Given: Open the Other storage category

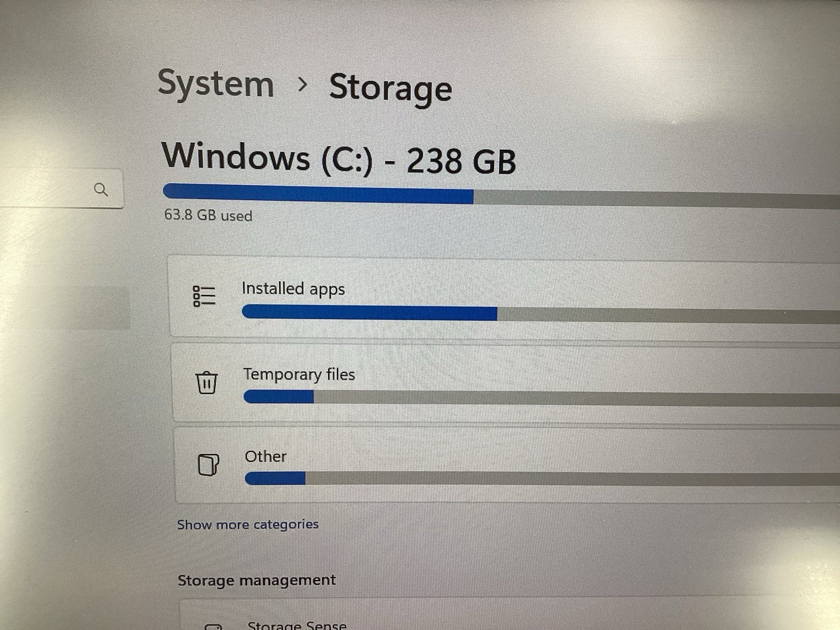Looking at the screenshot, I should pos(507,466).
